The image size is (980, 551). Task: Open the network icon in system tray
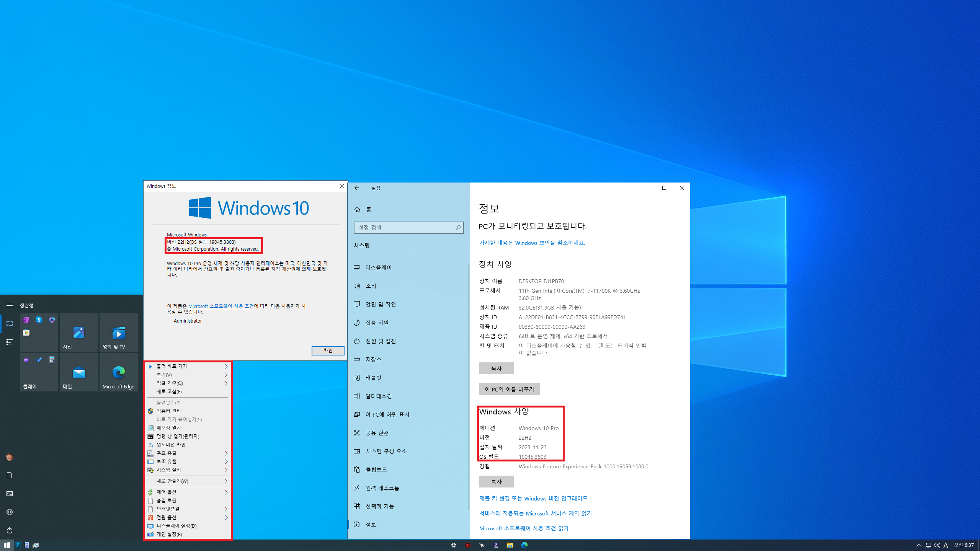point(928,545)
